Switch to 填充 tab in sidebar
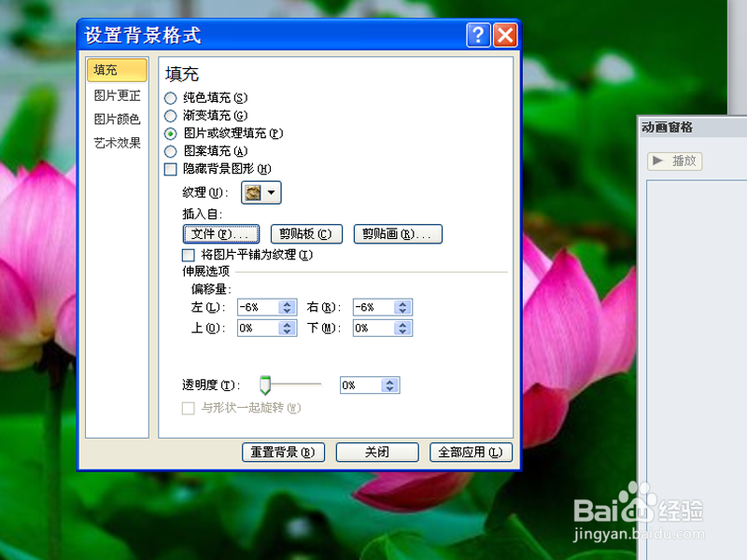The width and height of the screenshot is (747, 560). [118, 70]
